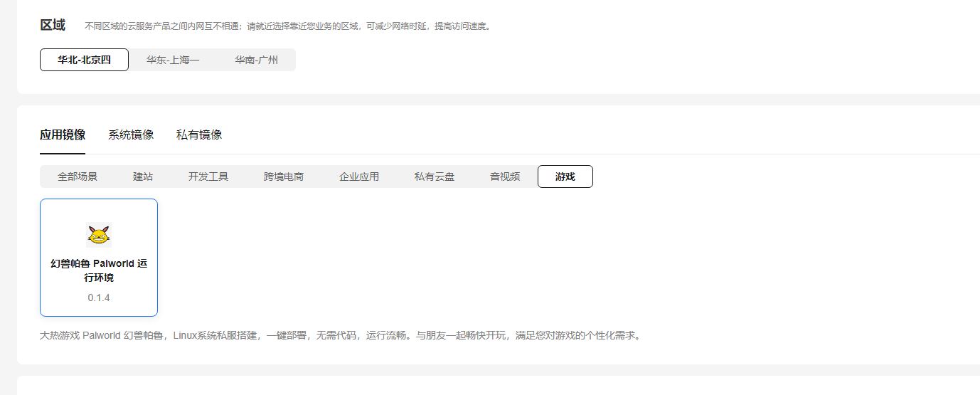Filter by 跨境电商 category
Screen dimensions: 980x395
pos(284,177)
